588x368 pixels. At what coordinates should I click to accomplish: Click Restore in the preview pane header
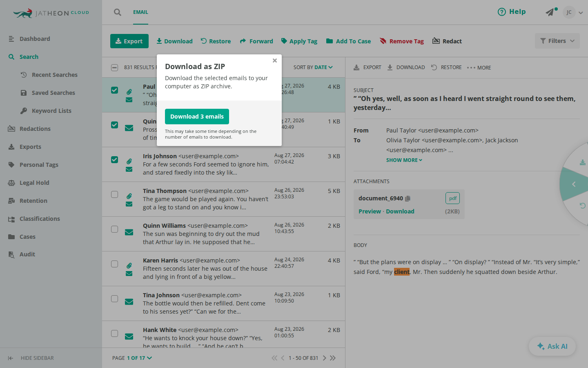(x=447, y=67)
